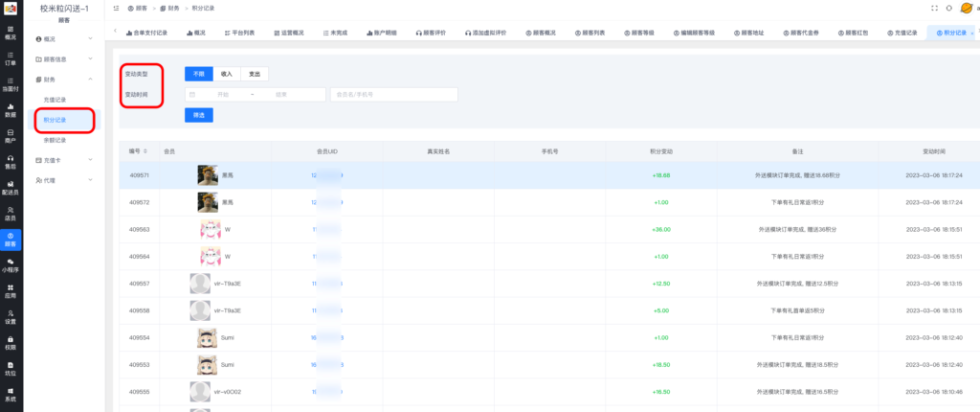Collapse the menu with the fold icon
The height and width of the screenshot is (412, 980).
click(117, 8)
